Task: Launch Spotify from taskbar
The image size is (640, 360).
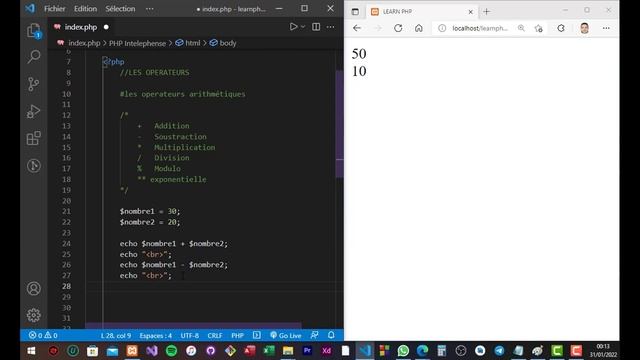Action: click(171, 351)
